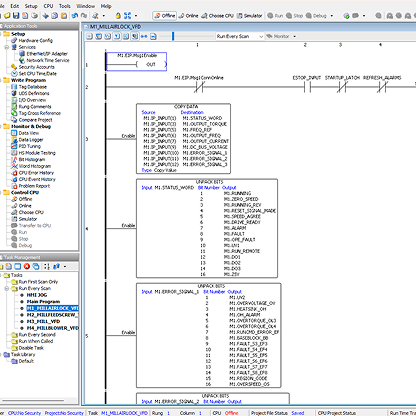Open the Data Logger entry
The image size is (416, 416).
(x=31, y=140)
